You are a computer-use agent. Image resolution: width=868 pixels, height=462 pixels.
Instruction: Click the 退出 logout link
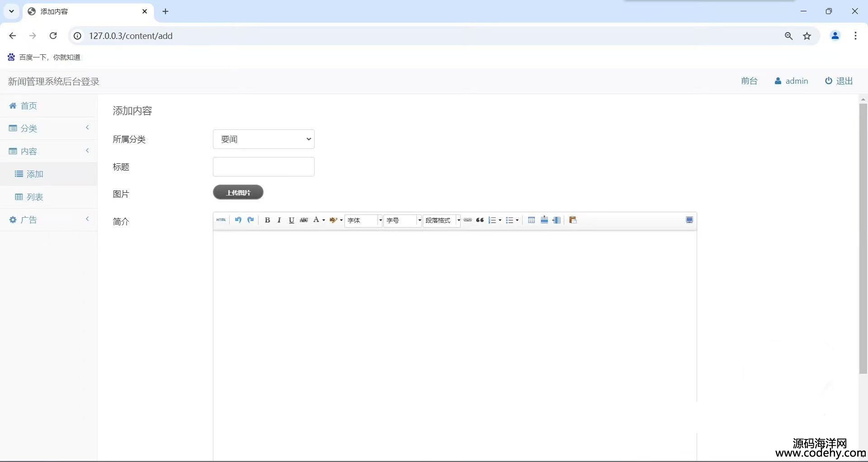839,81
